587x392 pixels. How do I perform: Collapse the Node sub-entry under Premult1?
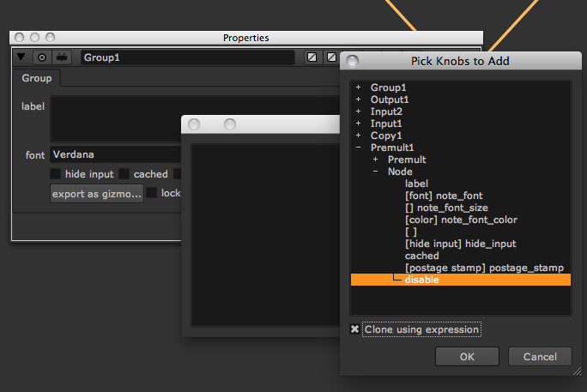point(376,172)
